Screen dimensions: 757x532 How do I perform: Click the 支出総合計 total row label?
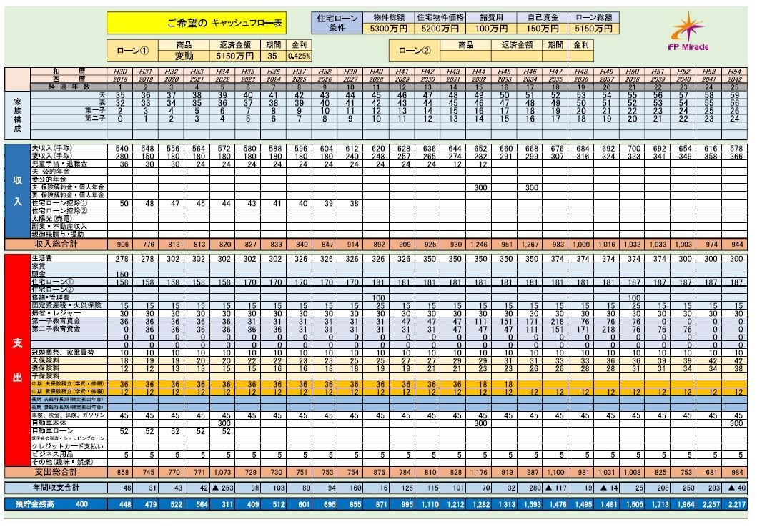coord(56,472)
